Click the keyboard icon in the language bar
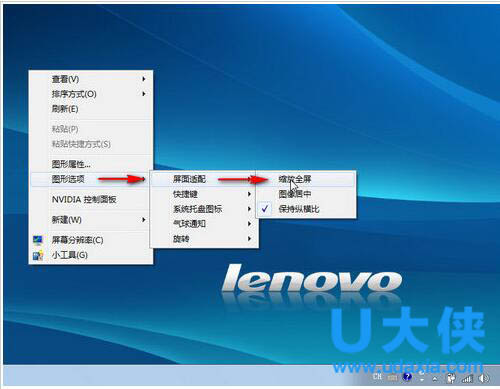Viewport: 500px width, 389px height. coord(392,377)
